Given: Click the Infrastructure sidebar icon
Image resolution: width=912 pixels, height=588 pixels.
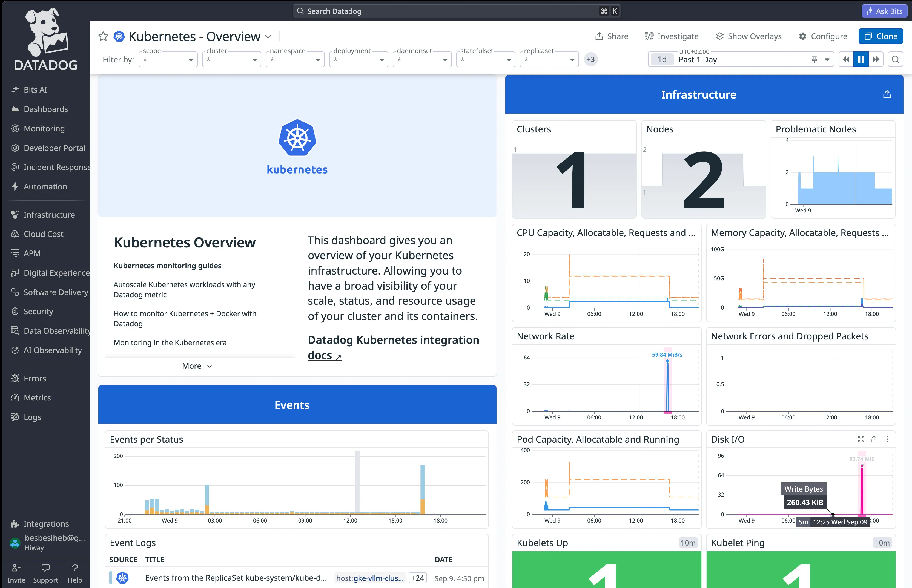Looking at the screenshot, I should pyautogui.click(x=15, y=215).
